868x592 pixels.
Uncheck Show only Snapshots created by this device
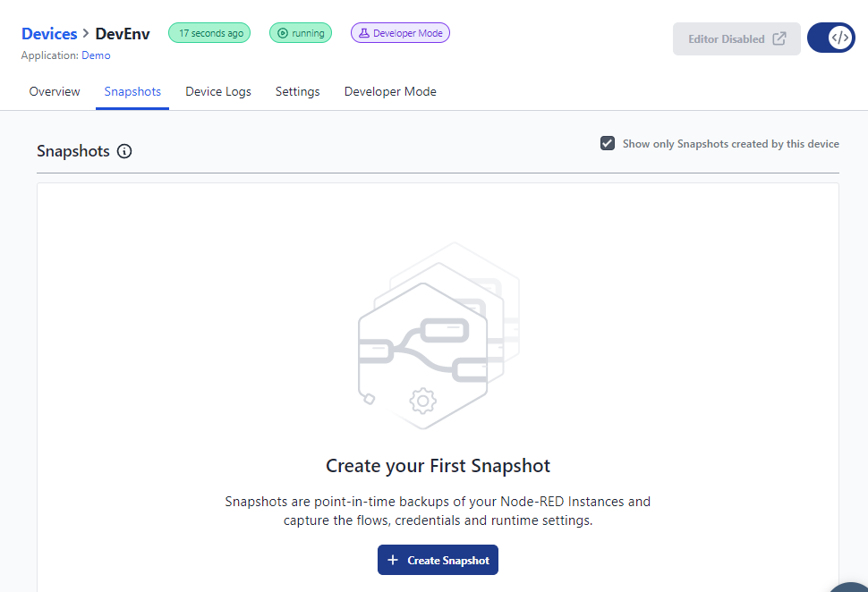point(608,143)
